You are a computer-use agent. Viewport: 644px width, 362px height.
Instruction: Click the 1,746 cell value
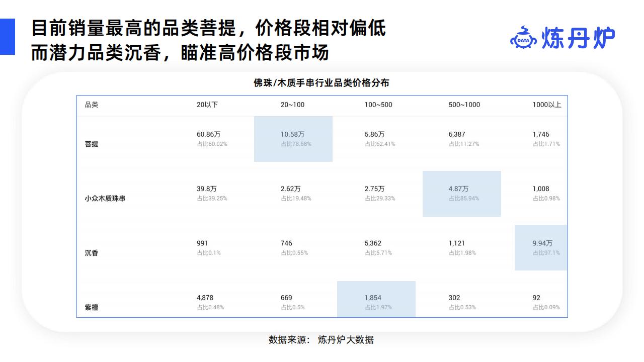541,134
